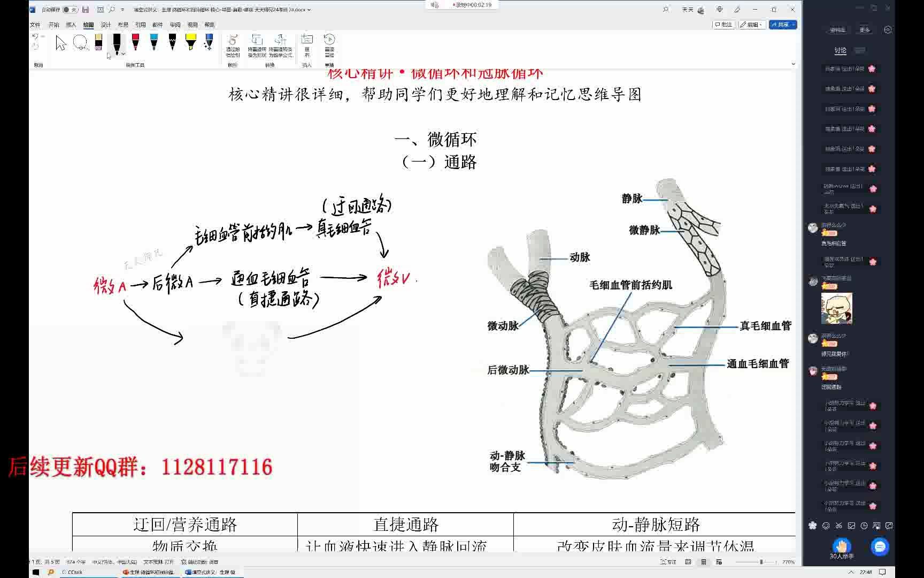Expand document filename dropdown in title bar

coord(309,10)
